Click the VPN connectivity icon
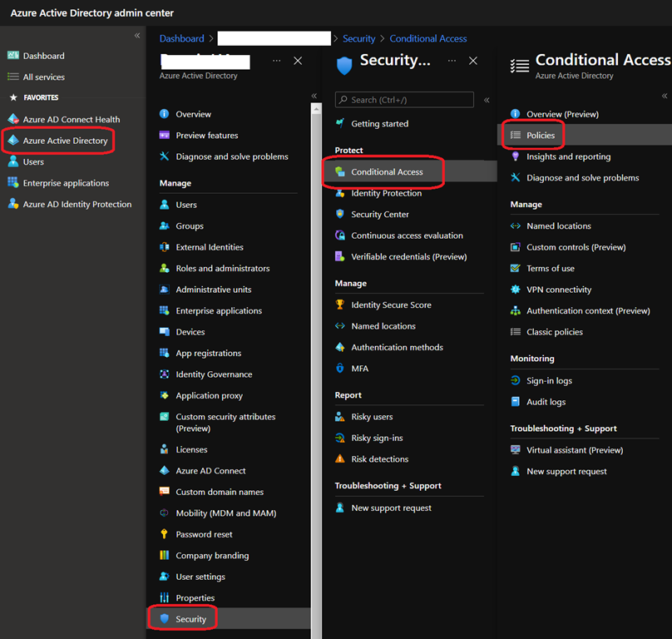 pos(516,290)
